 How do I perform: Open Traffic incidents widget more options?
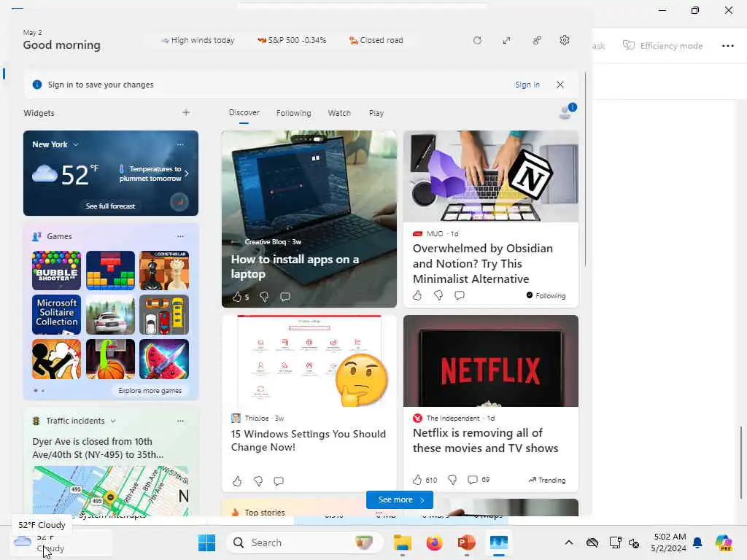(x=180, y=421)
